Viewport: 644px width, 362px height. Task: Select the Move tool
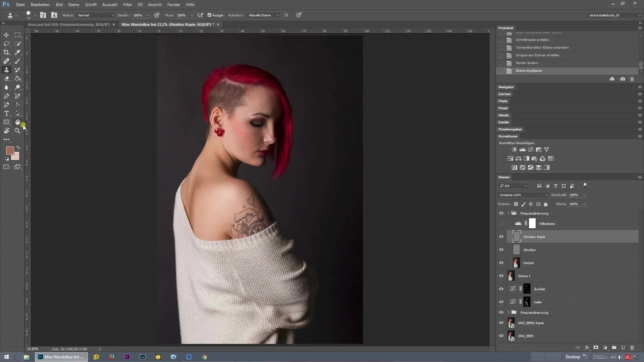pyautogui.click(x=6, y=35)
